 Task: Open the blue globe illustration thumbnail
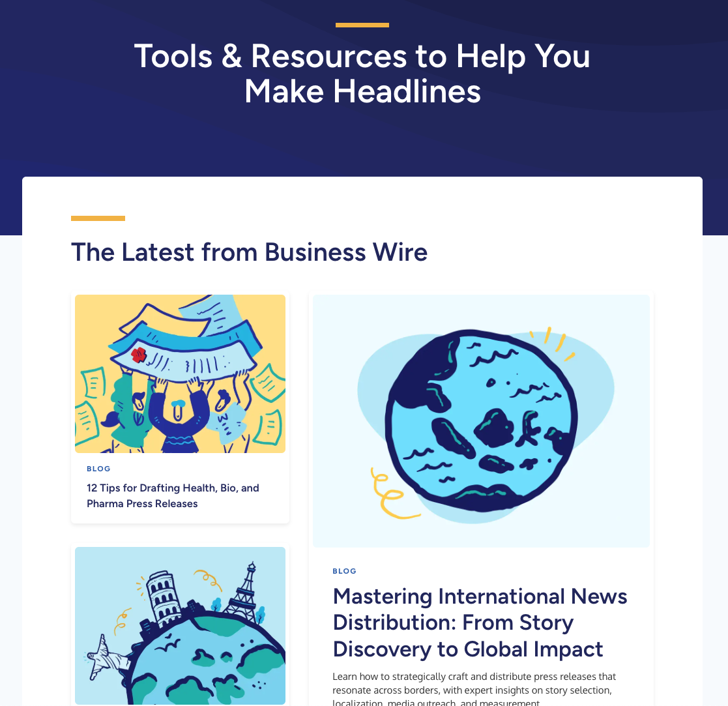click(x=481, y=421)
